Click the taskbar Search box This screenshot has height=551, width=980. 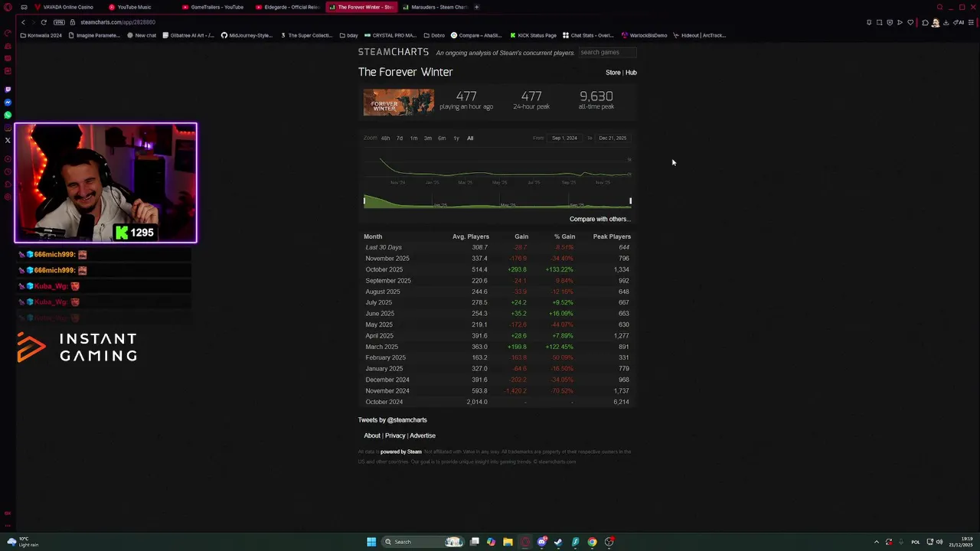click(x=423, y=542)
